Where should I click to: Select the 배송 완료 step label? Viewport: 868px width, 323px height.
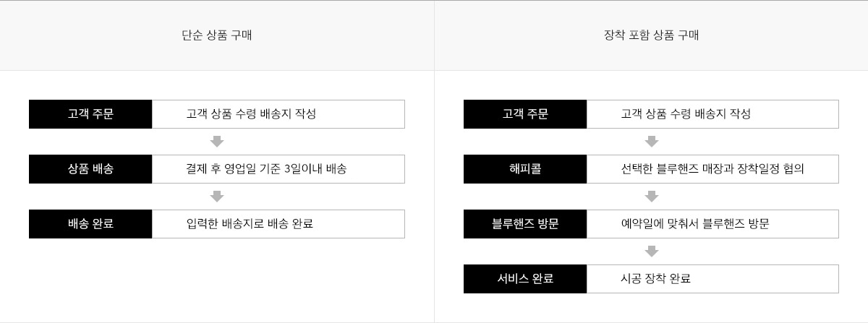point(90,224)
